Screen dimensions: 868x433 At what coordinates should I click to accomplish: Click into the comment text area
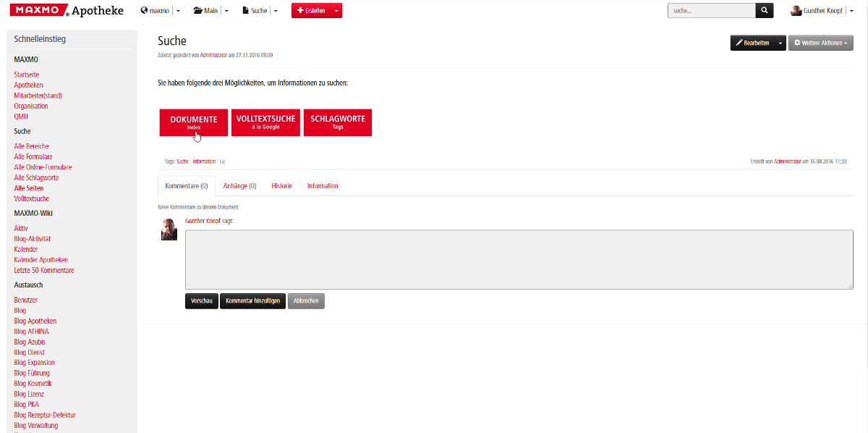pyautogui.click(x=519, y=259)
